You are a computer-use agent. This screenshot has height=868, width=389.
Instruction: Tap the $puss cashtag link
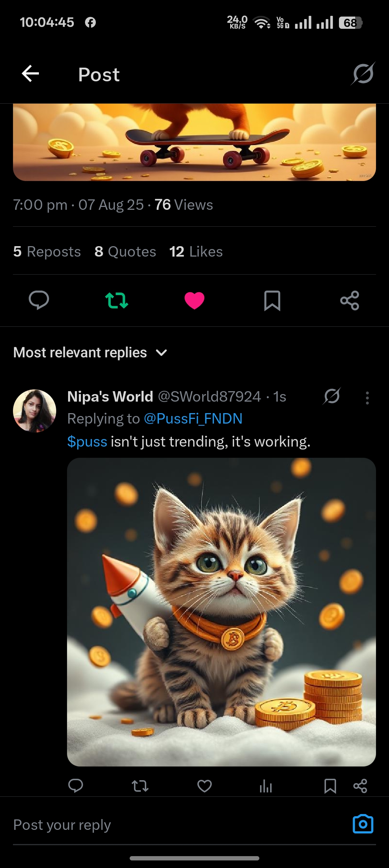[87, 442]
